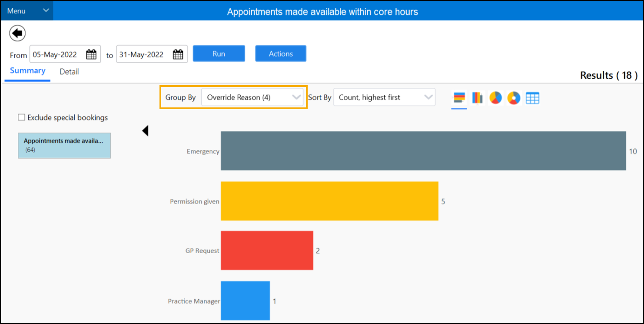This screenshot has height=324, width=644.
Task: Switch to the Detail tab
Action: 69,72
